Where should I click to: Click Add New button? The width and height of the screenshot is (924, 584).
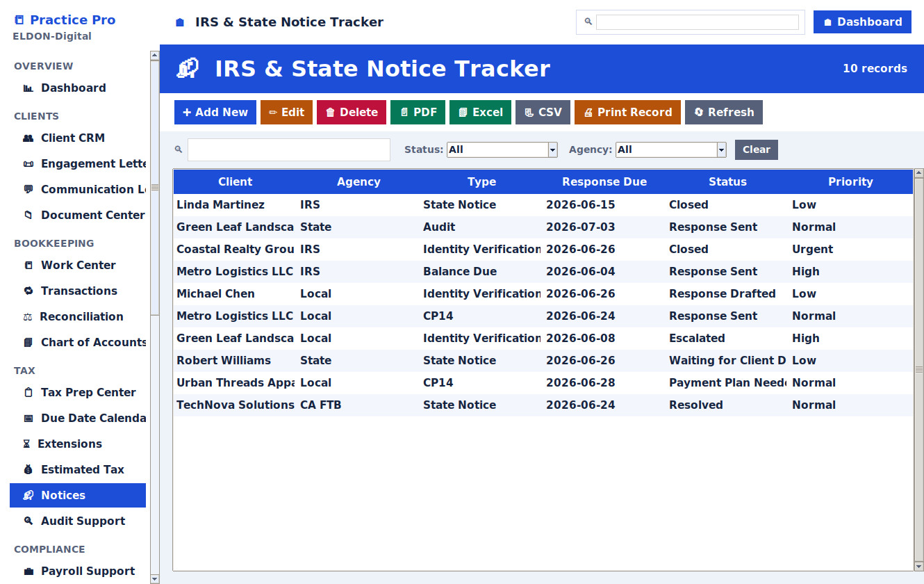215,113
